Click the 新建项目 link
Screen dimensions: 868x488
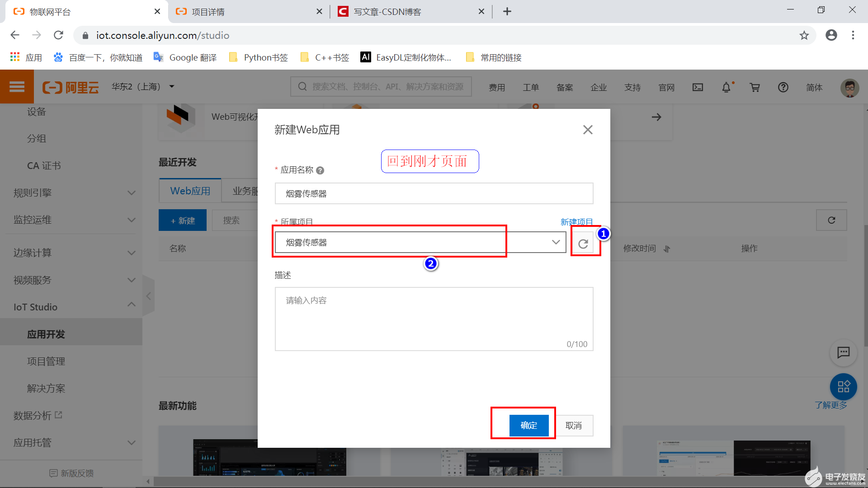pos(576,222)
